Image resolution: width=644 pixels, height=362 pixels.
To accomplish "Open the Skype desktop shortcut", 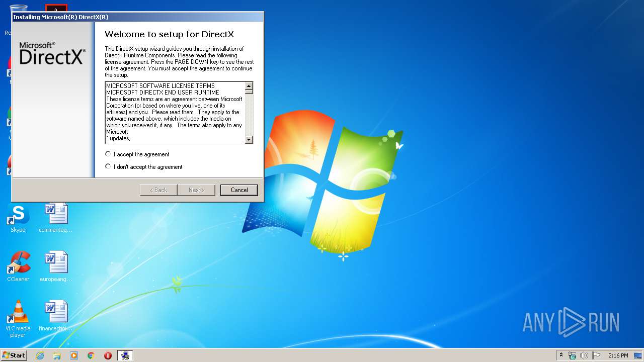I will 18,218.
